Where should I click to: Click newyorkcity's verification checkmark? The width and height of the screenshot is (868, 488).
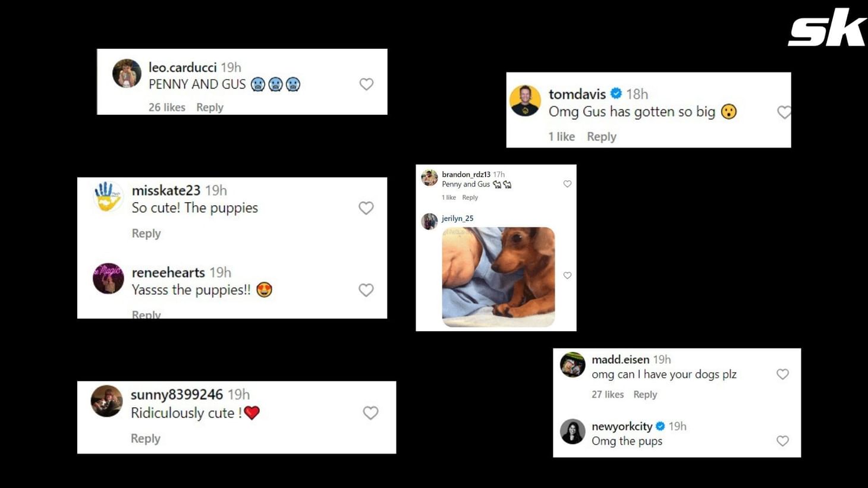(661, 426)
